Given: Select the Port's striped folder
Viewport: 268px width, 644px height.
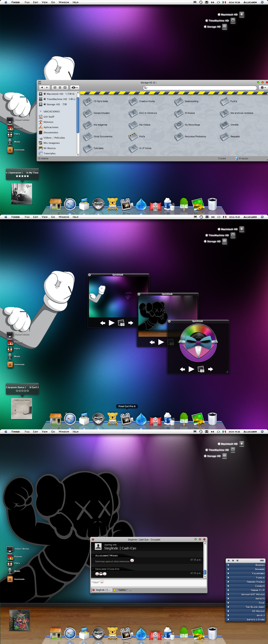Looking at the screenshot, I should [137, 136].
